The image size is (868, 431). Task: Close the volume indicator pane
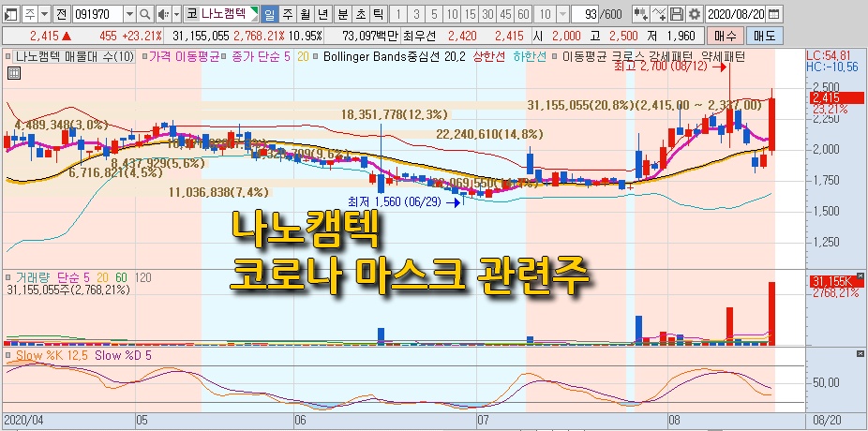(x=860, y=275)
